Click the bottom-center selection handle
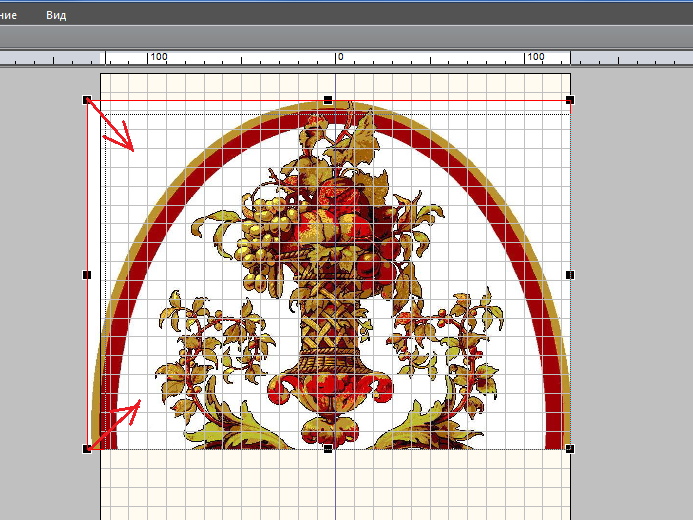Screen dimensions: 693x520 coord(328,449)
